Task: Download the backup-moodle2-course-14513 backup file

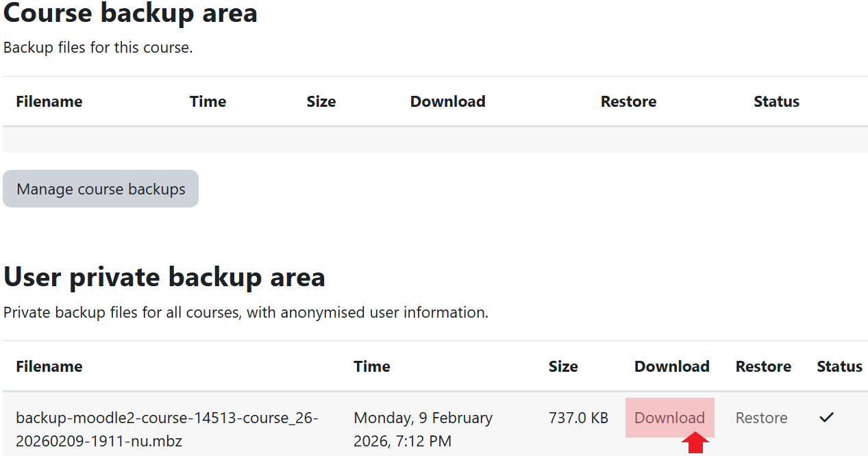Action: pyautogui.click(x=669, y=417)
